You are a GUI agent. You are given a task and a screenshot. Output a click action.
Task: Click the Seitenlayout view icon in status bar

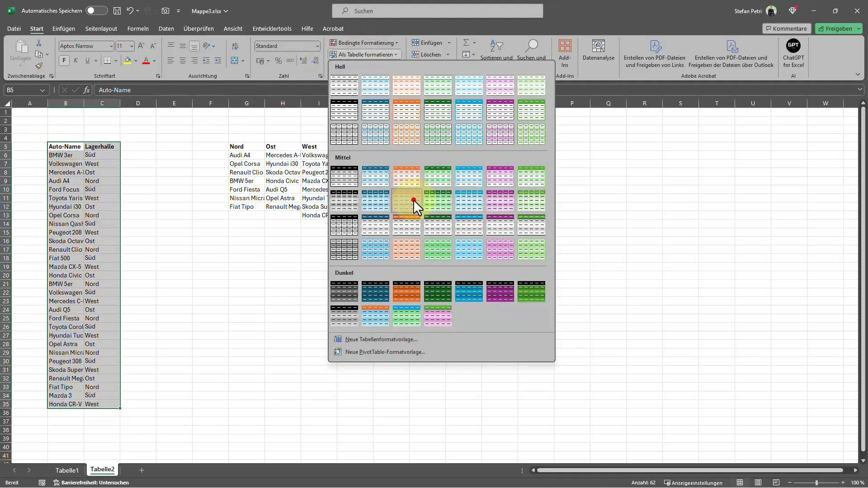tap(758, 483)
